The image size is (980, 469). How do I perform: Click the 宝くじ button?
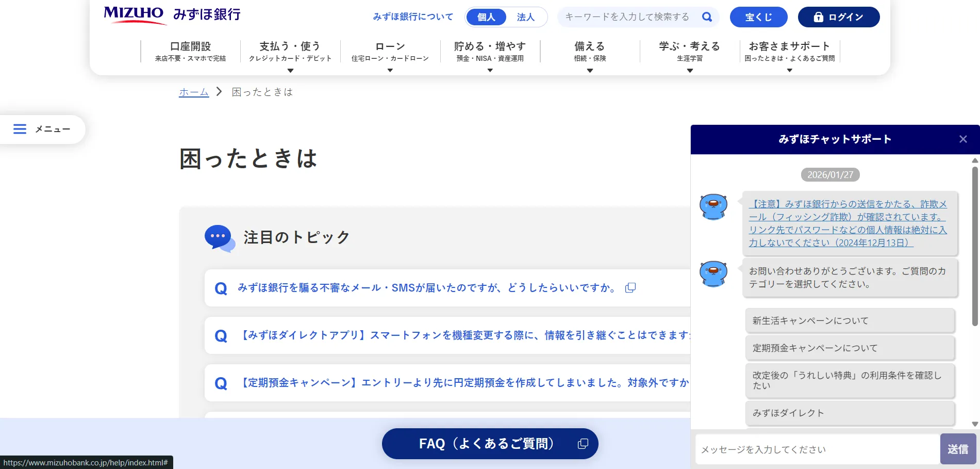(x=758, y=17)
